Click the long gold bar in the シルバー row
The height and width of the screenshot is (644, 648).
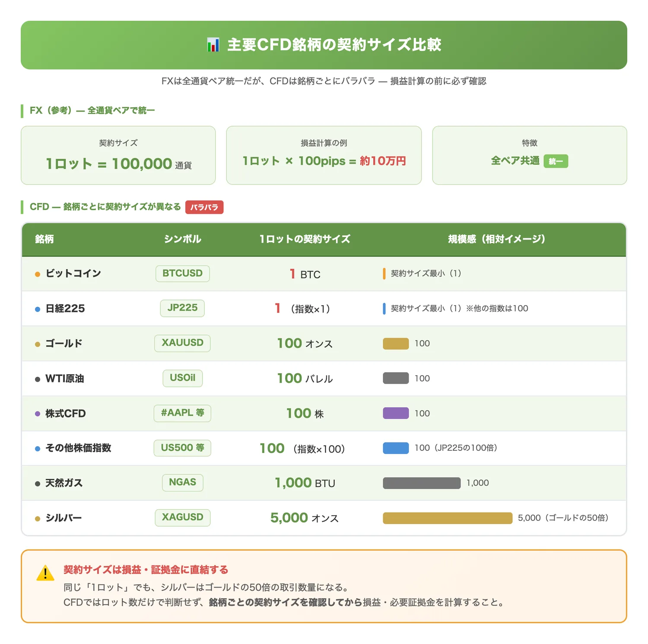[448, 518]
